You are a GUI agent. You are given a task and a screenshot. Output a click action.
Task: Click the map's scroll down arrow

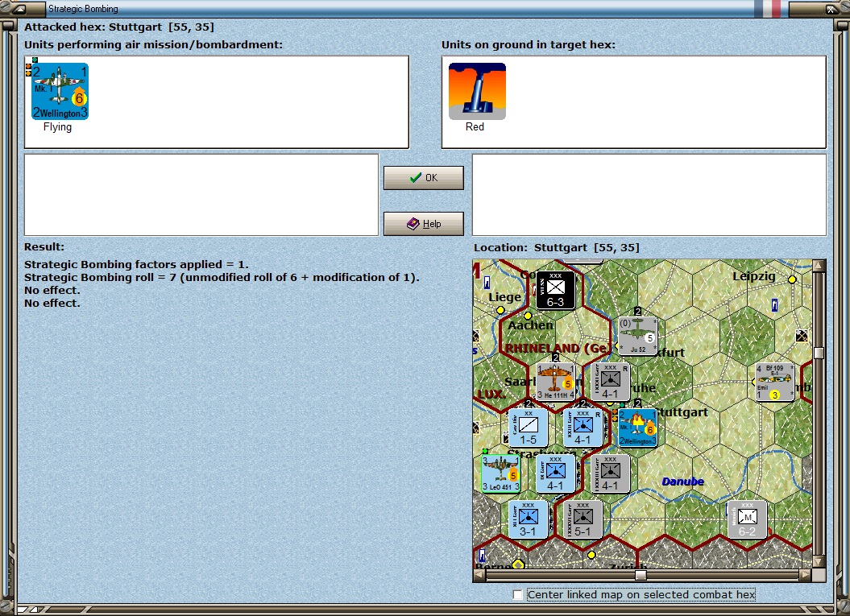(x=819, y=561)
